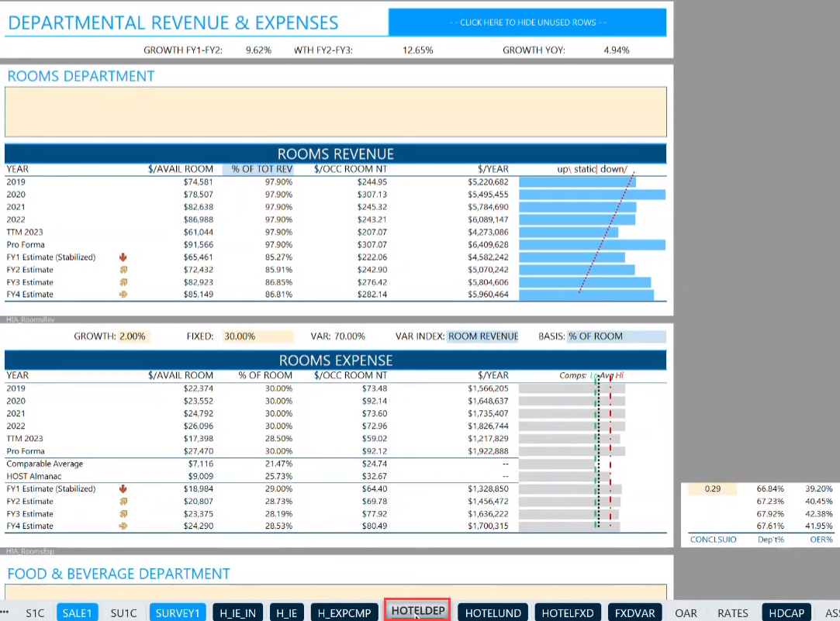
Task: Open the S1C sheet tab
Action: [x=36, y=613]
